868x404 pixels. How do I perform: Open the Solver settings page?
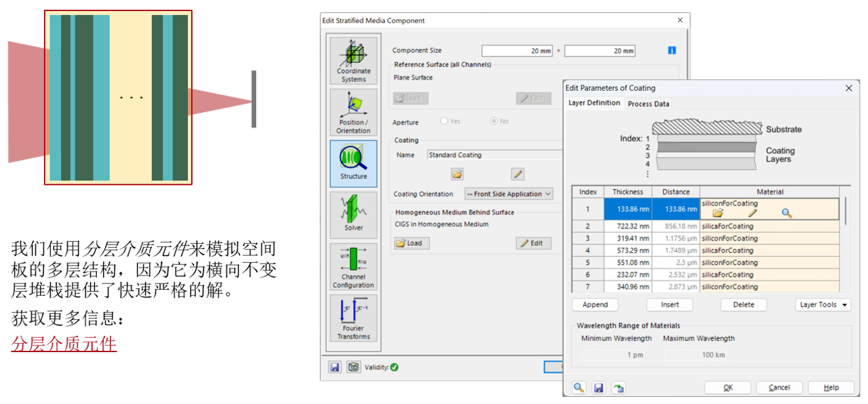point(353,213)
